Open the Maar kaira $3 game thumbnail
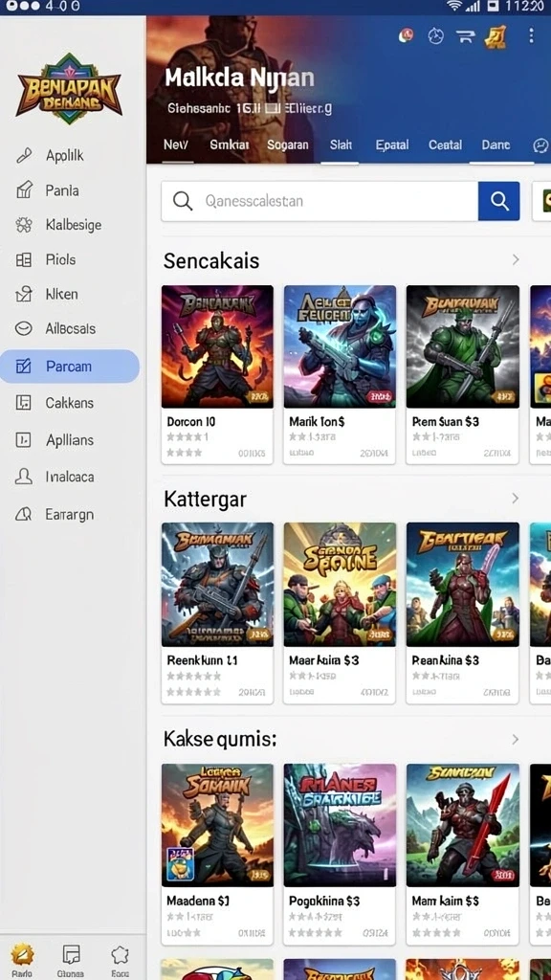The height and width of the screenshot is (980, 551). (340, 585)
